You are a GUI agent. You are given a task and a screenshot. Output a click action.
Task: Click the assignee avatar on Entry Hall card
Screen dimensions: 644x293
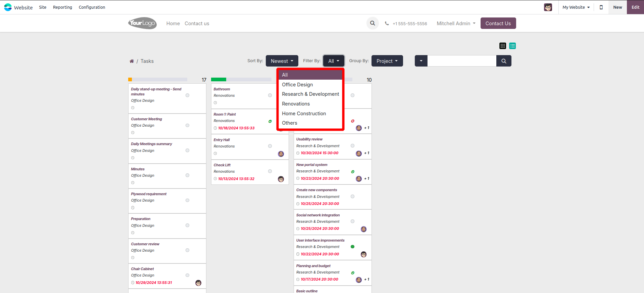tap(281, 154)
